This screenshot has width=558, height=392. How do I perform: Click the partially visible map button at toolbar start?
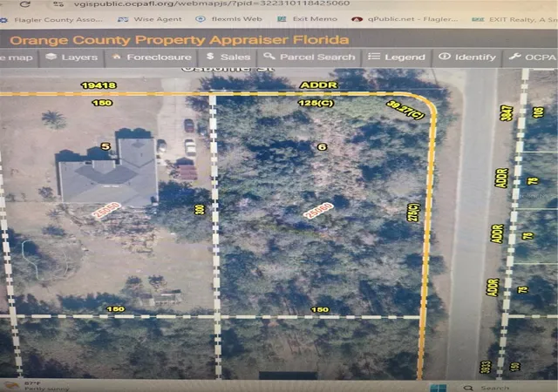(17, 57)
